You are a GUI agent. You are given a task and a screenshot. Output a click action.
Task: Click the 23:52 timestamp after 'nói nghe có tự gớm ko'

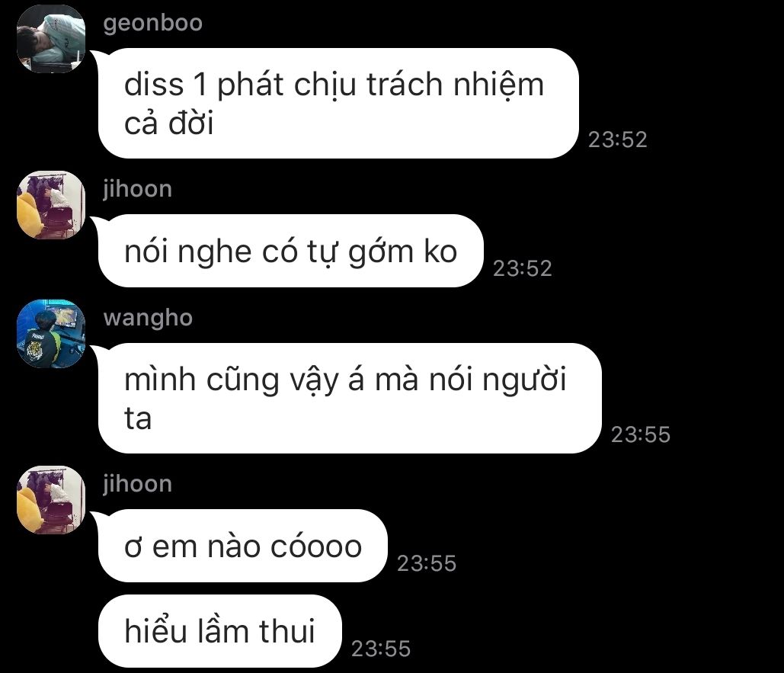[x=523, y=268]
